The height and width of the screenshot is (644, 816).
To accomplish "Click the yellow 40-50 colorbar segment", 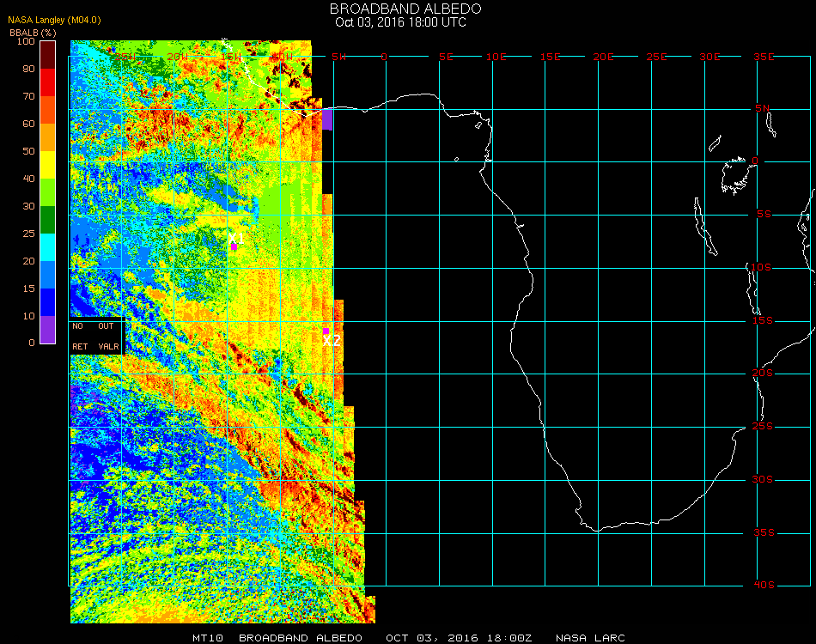I will tap(48, 165).
